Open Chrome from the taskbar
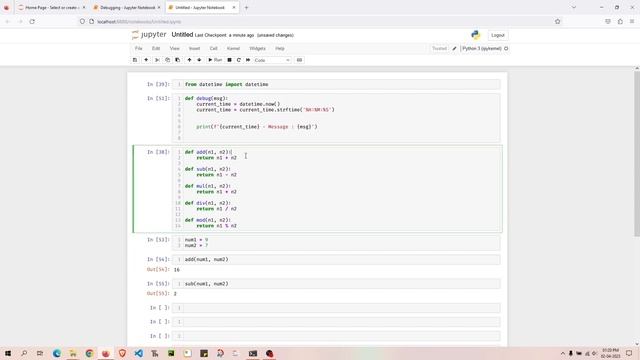 click(x=89, y=353)
